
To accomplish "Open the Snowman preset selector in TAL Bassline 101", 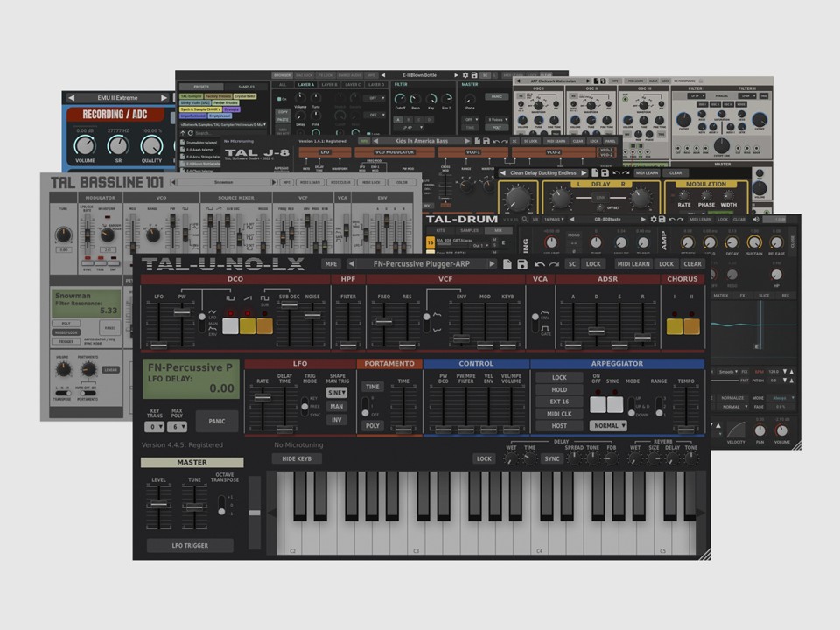I will click(223, 183).
